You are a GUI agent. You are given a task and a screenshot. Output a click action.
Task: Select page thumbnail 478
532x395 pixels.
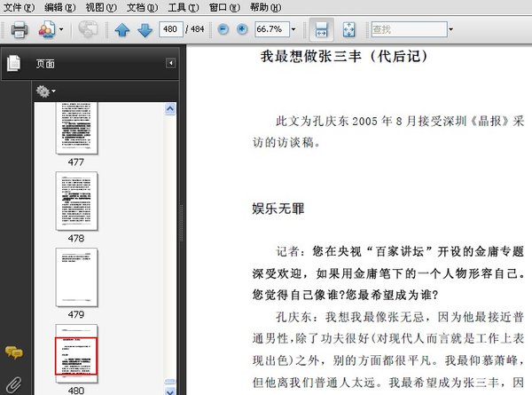click(76, 201)
